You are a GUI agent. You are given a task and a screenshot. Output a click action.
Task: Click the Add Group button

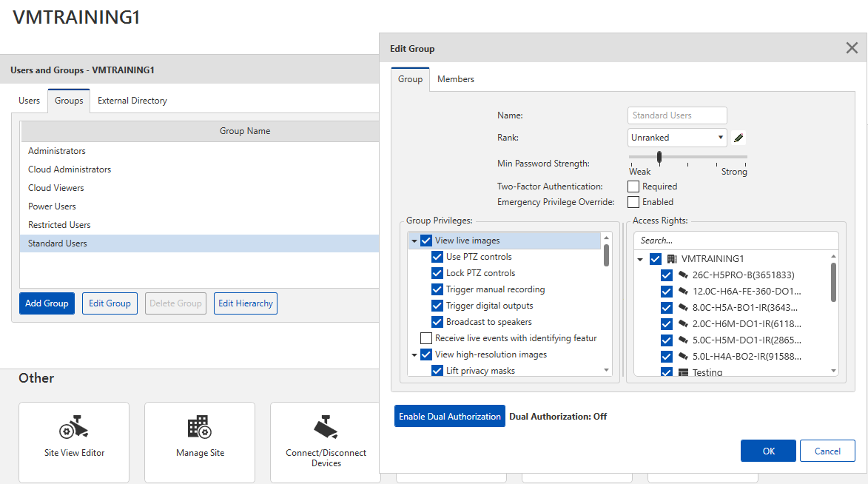47,303
